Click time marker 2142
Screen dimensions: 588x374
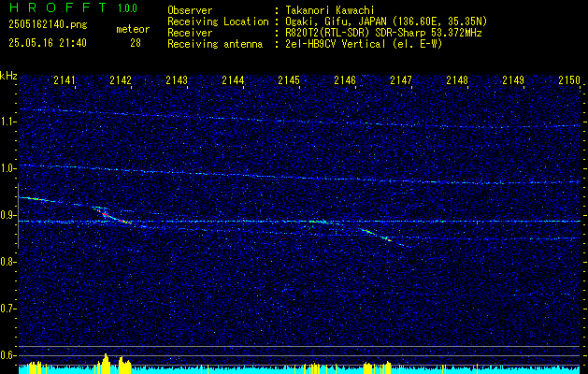[121, 80]
